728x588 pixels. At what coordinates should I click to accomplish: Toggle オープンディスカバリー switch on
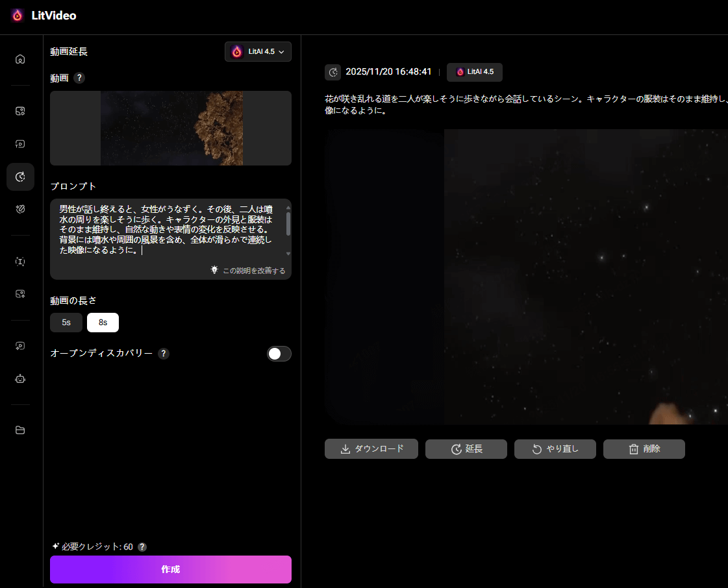279,354
